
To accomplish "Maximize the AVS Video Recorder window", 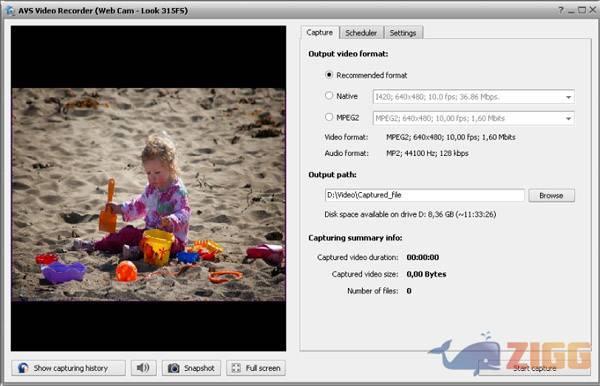I will click(582, 10).
